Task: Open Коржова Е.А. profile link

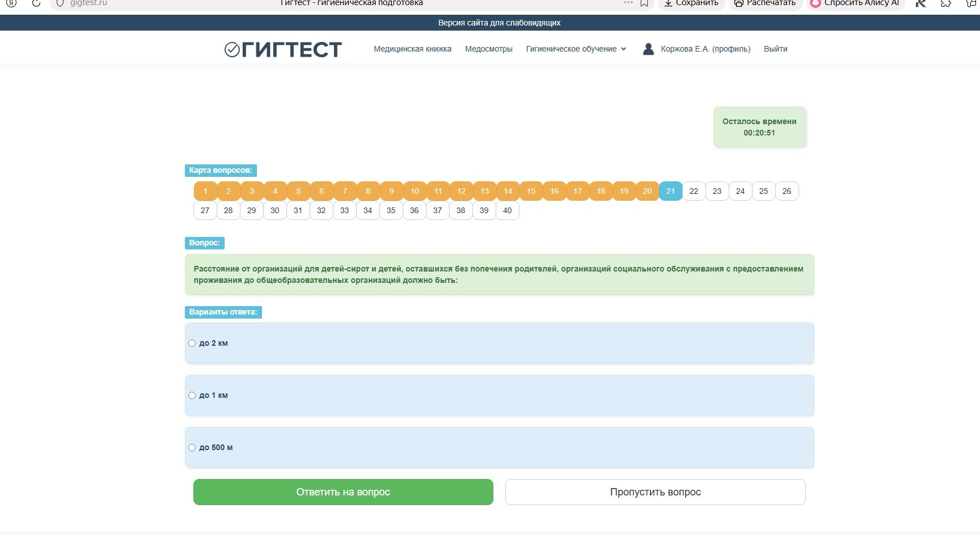Action: click(x=706, y=49)
